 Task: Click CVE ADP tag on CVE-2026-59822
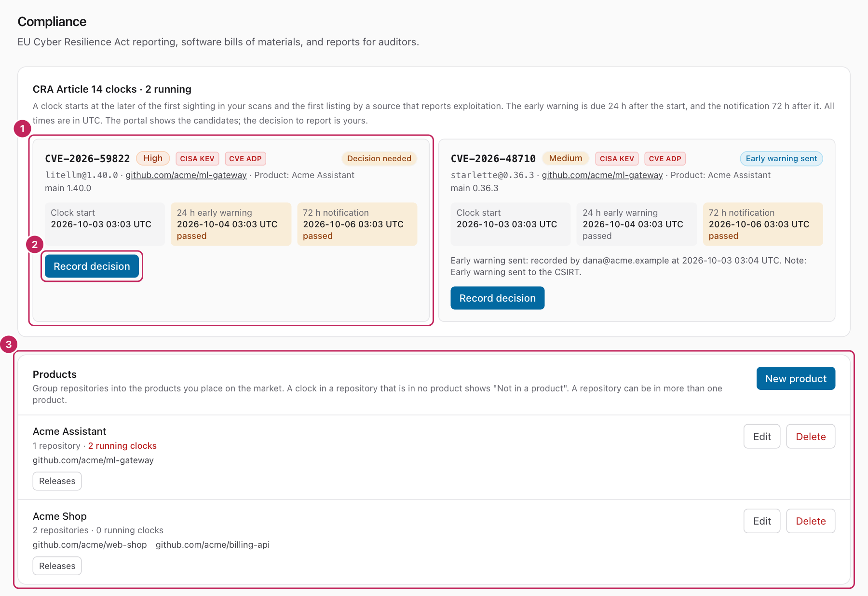click(245, 159)
